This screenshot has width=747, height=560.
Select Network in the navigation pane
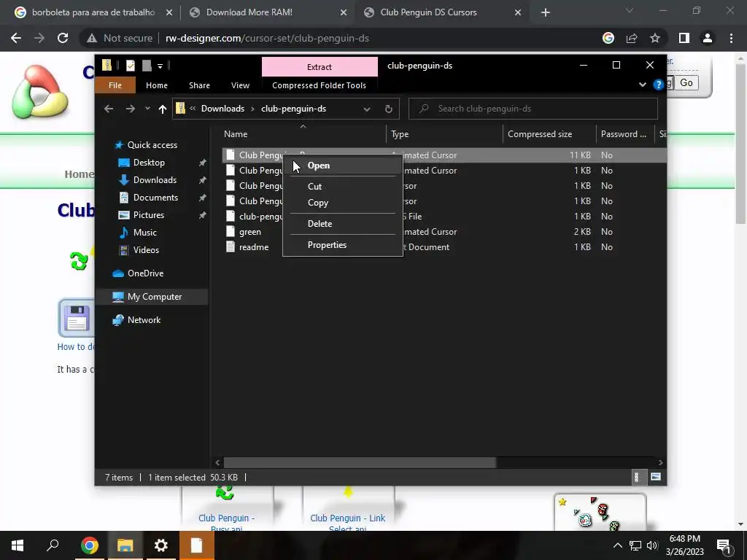pyautogui.click(x=144, y=320)
